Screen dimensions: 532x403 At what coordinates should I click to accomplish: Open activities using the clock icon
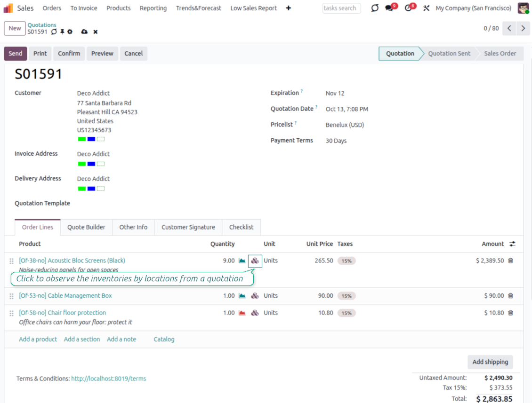coord(408,8)
